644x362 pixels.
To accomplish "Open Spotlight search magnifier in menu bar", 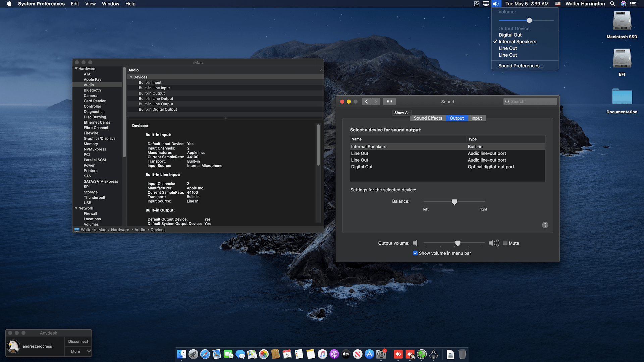I will coord(612,4).
